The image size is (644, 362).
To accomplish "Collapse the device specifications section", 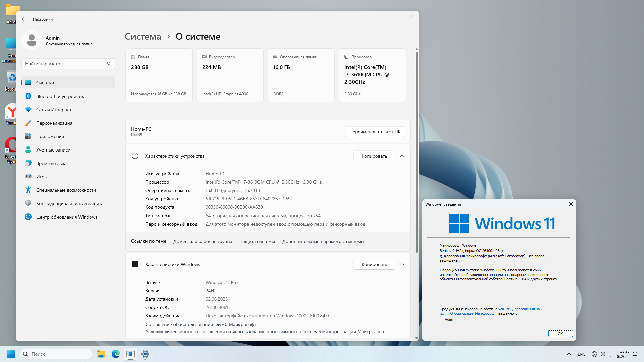I will (x=402, y=156).
